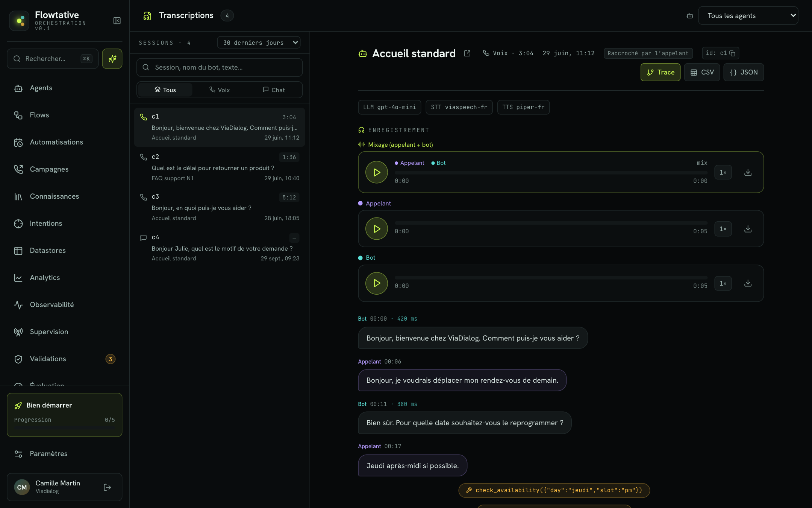Click the sparkle AI assistant button
Image resolution: width=812 pixels, height=508 pixels.
tap(112, 59)
